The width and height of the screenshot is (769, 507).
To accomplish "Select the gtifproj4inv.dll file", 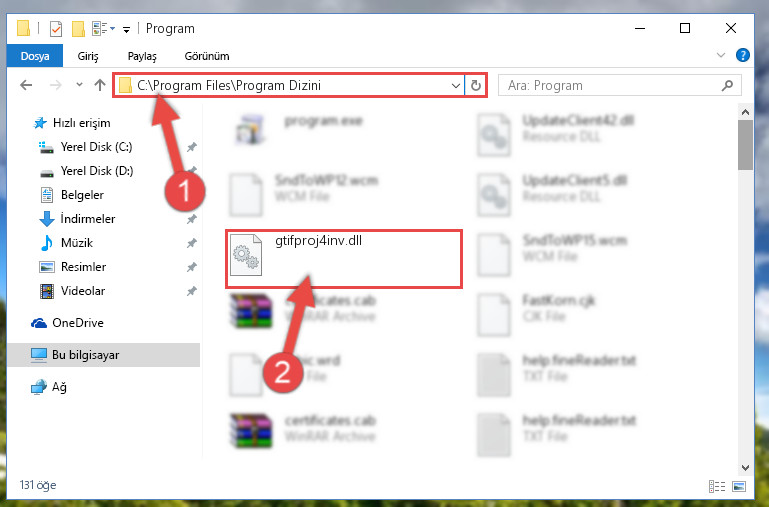I will 344,259.
